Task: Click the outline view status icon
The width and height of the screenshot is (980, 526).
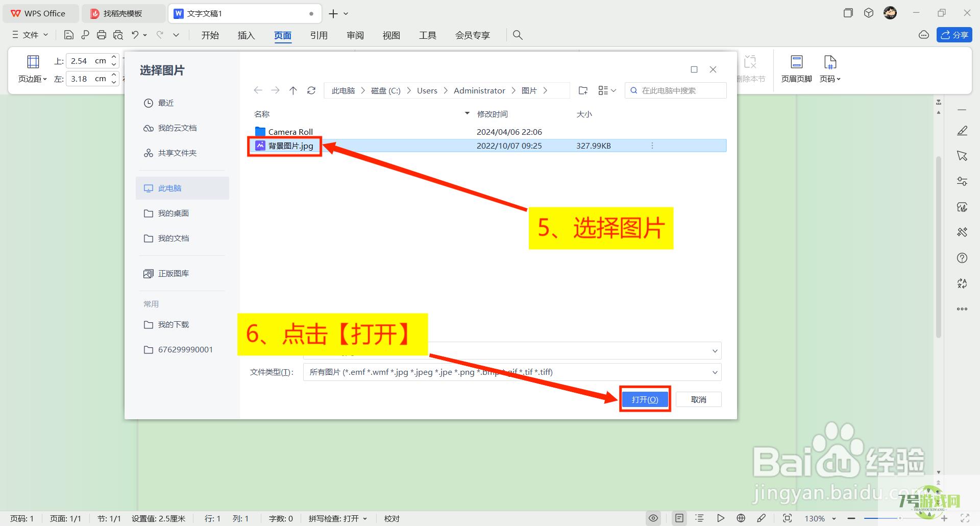Action: click(x=700, y=518)
